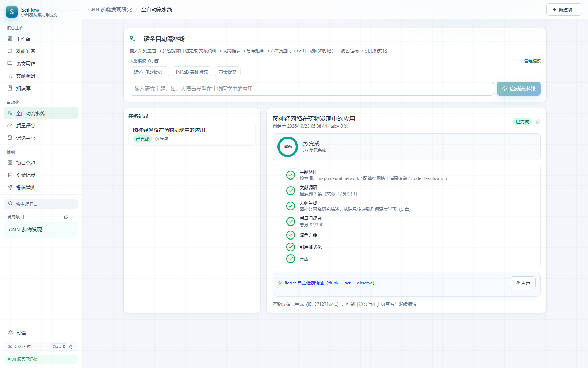Open 项目总览 in the sidebar
The width and height of the screenshot is (588, 368).
[x=41, y=163]
